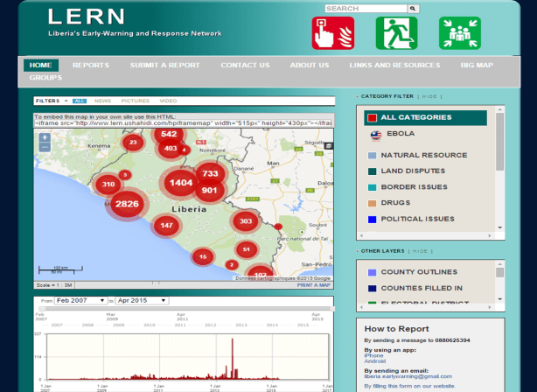This screenshot has height=392, width=537.
Task: Open the Android app link
Action: pos(374,360)
